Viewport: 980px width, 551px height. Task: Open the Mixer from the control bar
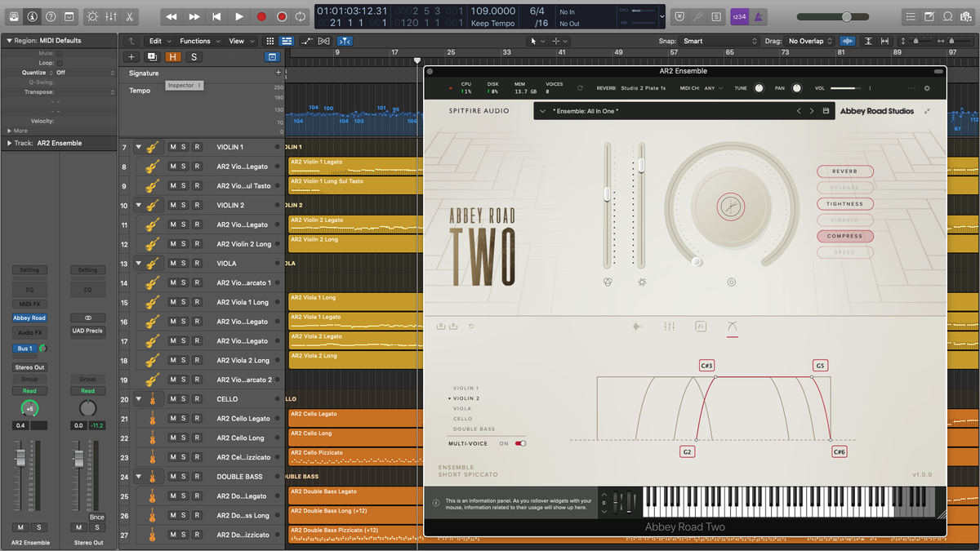point(110,16)
